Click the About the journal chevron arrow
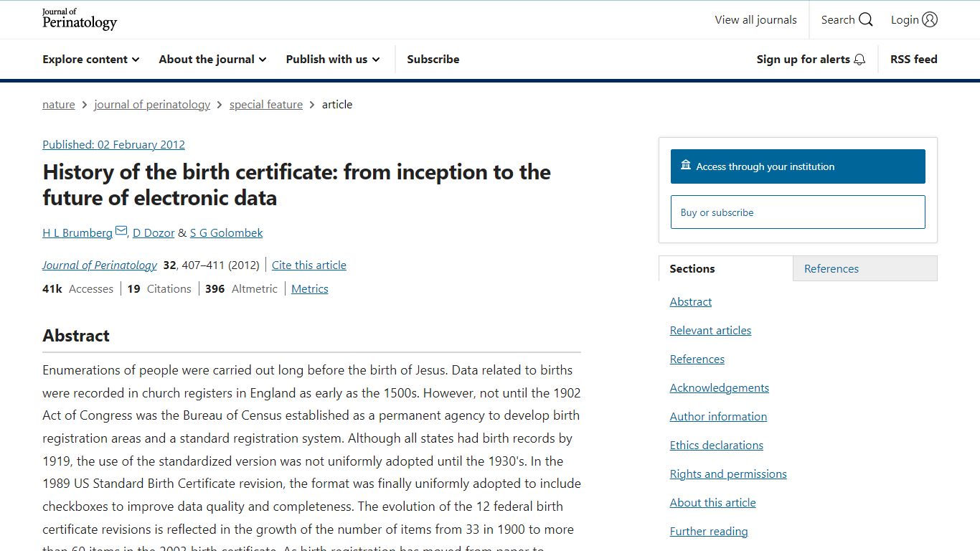 [x=263, y=60]
